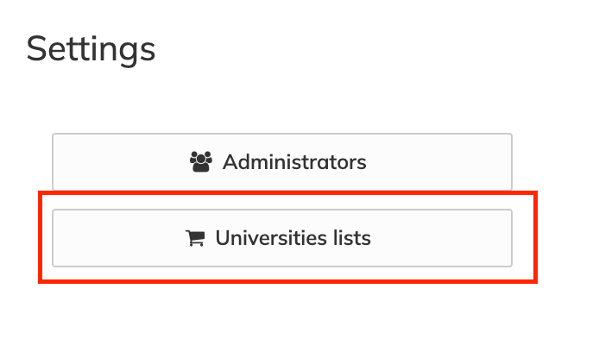The image size is (599, 364).
Task: Open the Universities lists button
Action: pos(282,238)
